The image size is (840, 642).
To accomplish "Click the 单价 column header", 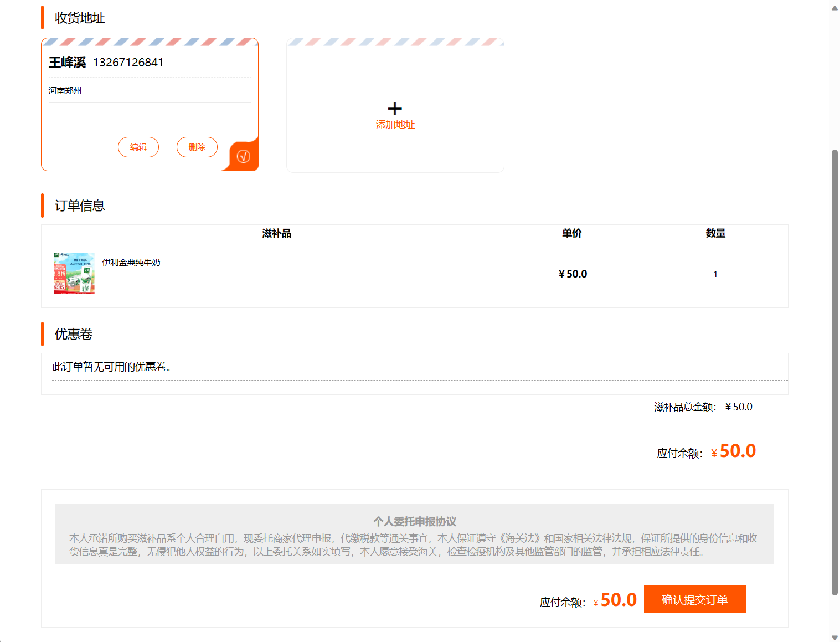I will [572, 233].
